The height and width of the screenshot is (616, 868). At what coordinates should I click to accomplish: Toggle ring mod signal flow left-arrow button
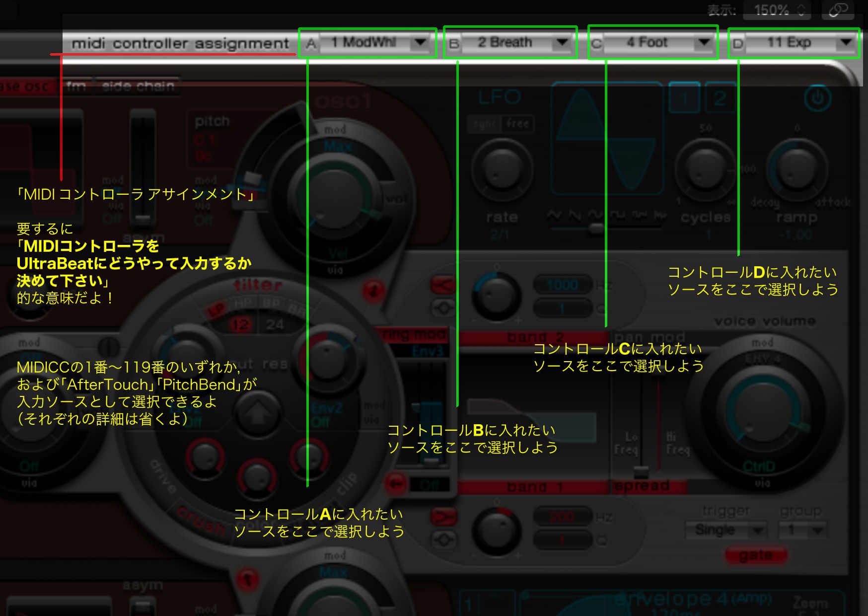click(x=396, y=483)
